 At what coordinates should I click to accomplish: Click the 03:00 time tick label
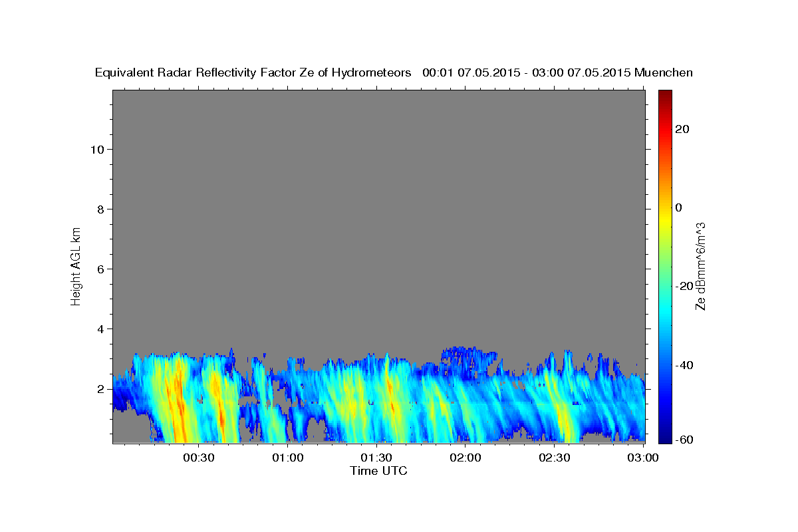(x=643, y=458)
